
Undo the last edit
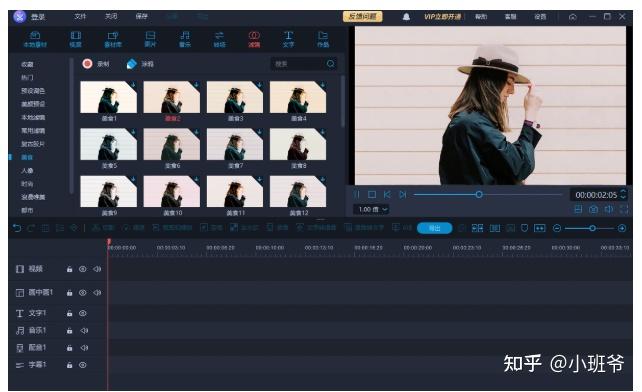[17, 228]
